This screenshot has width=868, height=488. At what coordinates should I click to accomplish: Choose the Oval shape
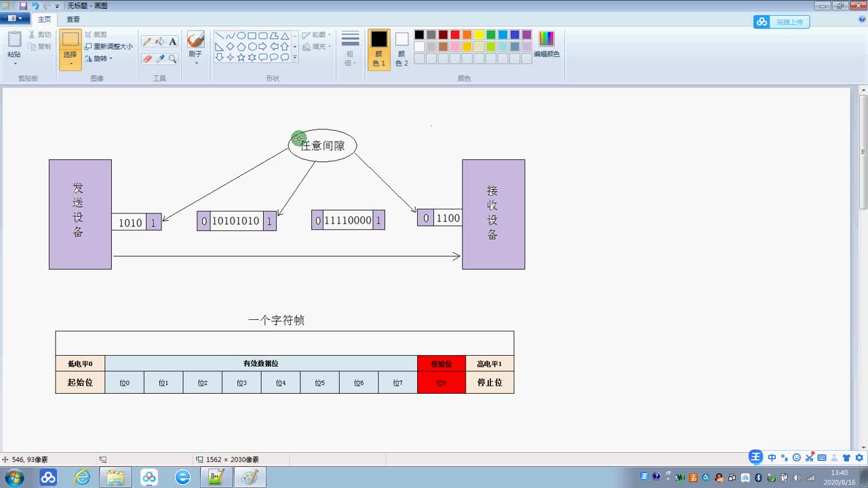[241, 36]
